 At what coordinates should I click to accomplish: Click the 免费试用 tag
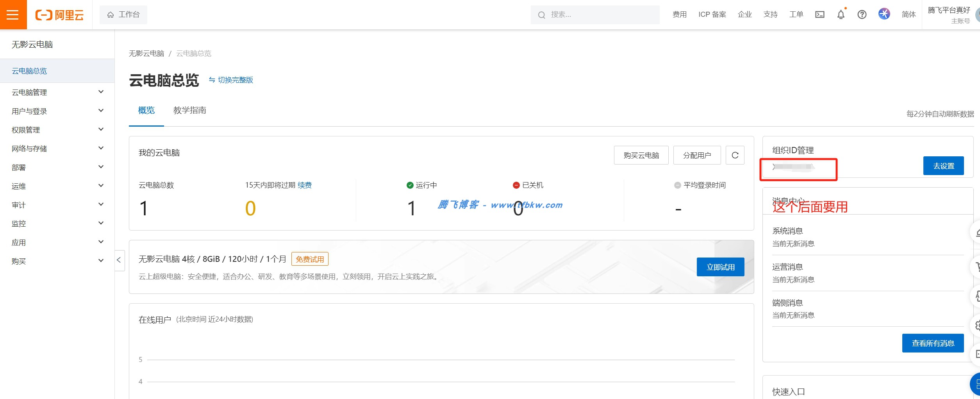[310, 259]
